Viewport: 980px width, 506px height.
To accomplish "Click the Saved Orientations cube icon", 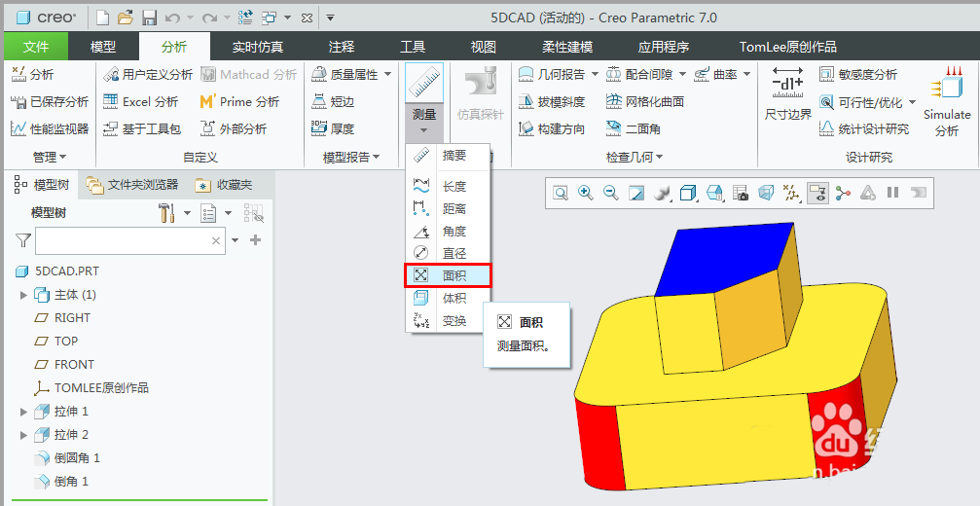I will 714,193.
